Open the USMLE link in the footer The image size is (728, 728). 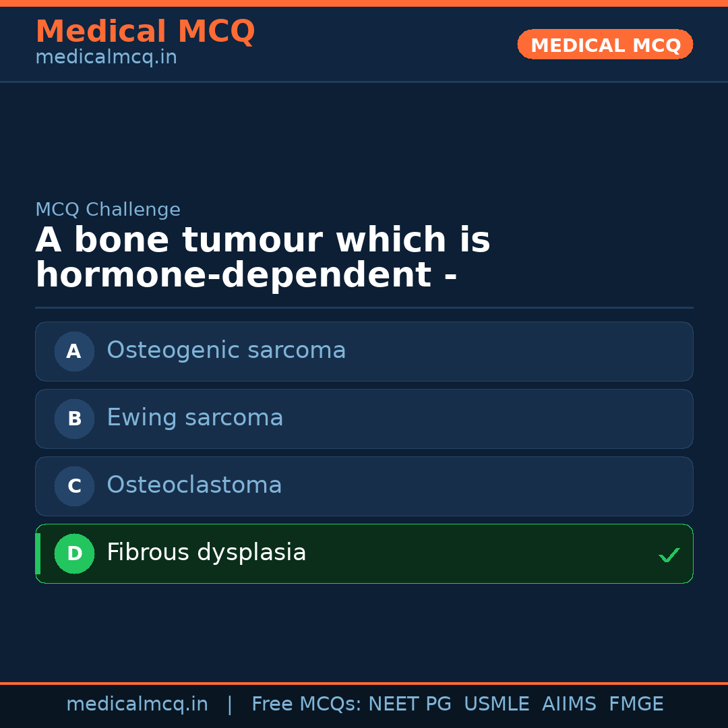(x=497, y=703)
